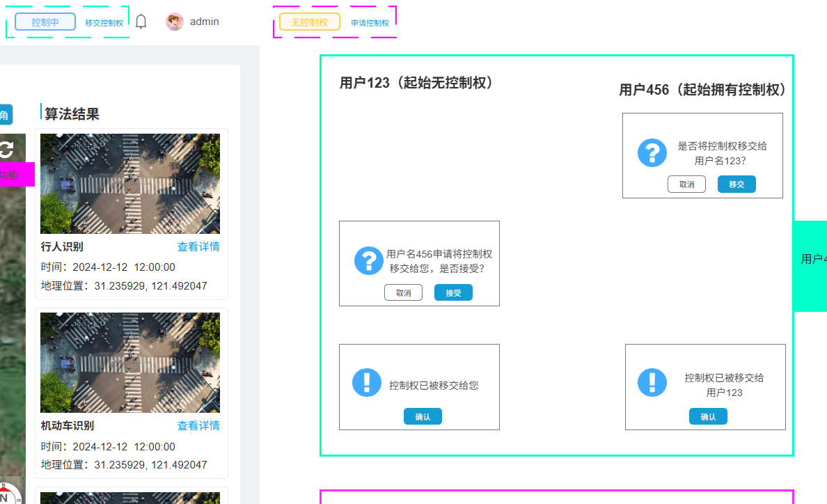
Task: Click the refresh icon beside the map
Action: point(6,149)
